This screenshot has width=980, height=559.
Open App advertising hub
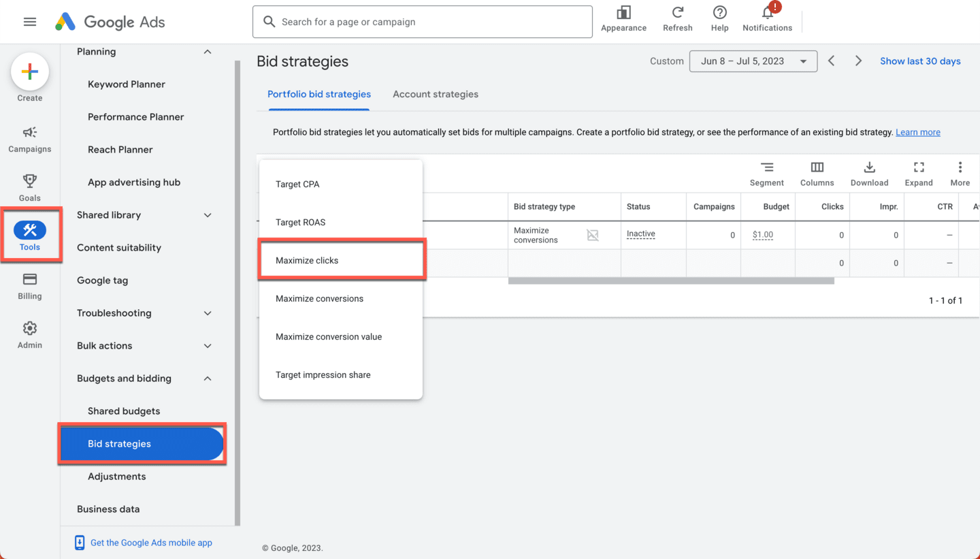point(134,182)
